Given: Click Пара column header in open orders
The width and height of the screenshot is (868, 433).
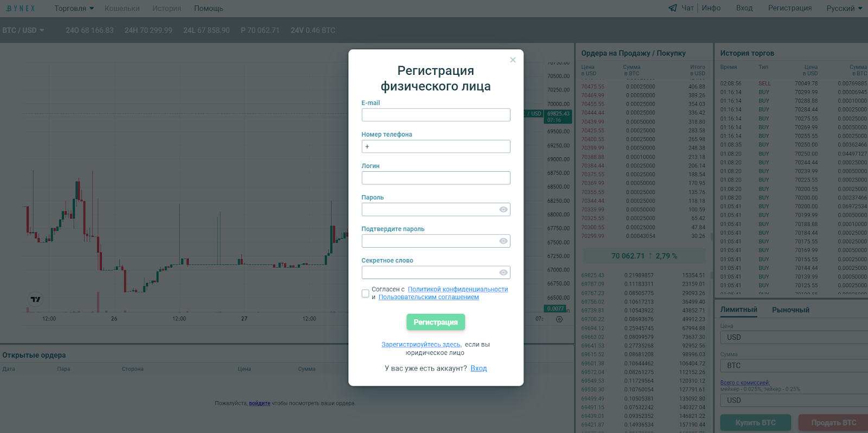Looking at the screenshot, I should pyautogui.click(x=63, y=369).
